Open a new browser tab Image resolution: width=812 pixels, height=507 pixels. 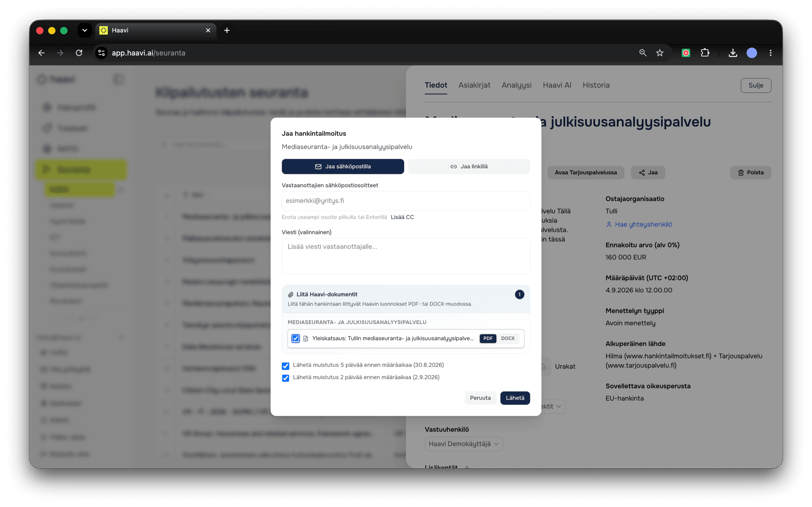[227, 30]
